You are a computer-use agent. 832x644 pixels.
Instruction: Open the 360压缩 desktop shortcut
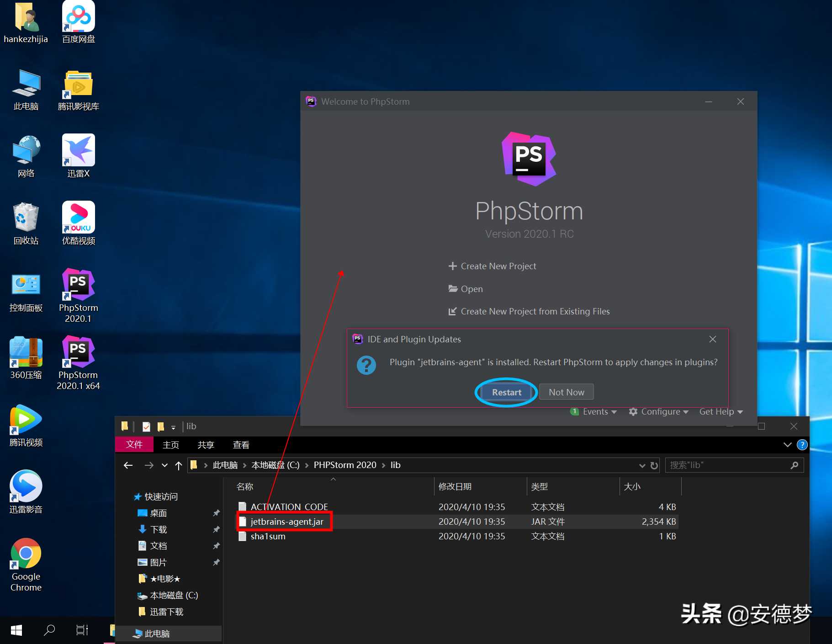click(x=26, y=358)
